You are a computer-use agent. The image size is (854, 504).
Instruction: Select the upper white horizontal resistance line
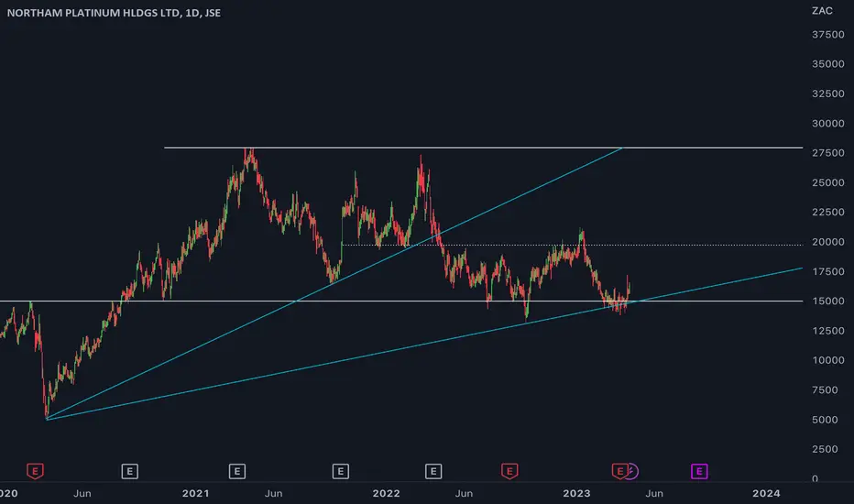click(x=483, y=148)
